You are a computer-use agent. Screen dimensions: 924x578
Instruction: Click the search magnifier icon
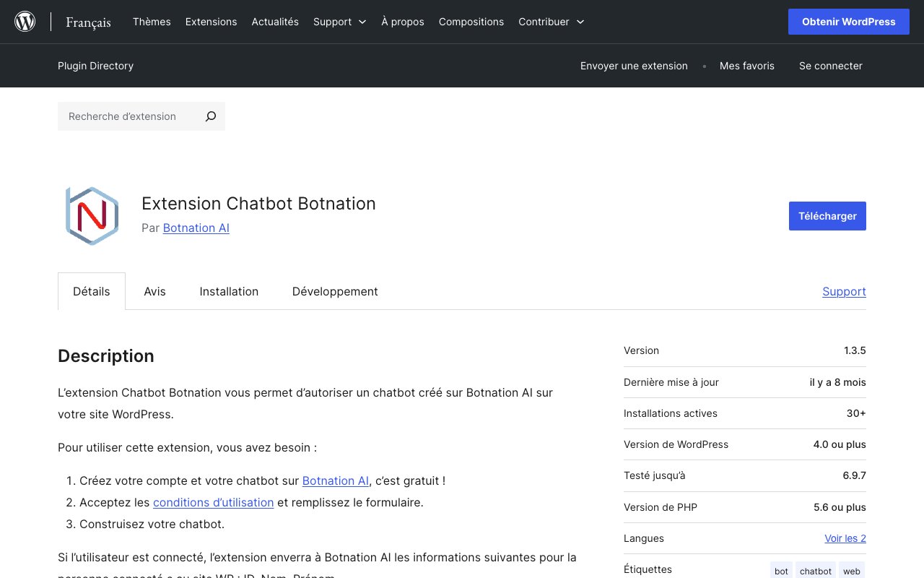[210, 116]
